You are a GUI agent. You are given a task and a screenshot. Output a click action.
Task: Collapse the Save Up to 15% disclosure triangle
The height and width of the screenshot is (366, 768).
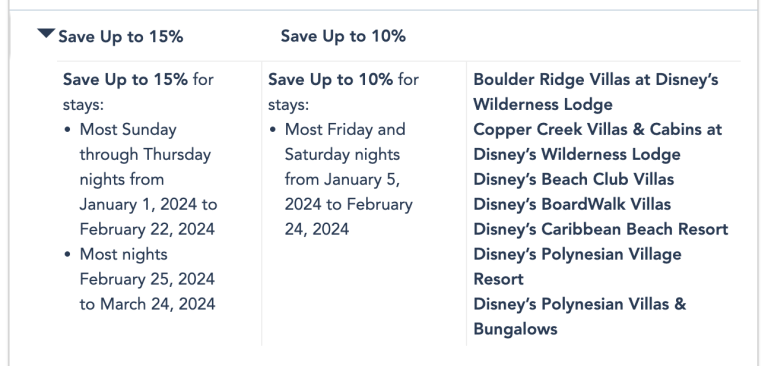[x=46, y=34]
